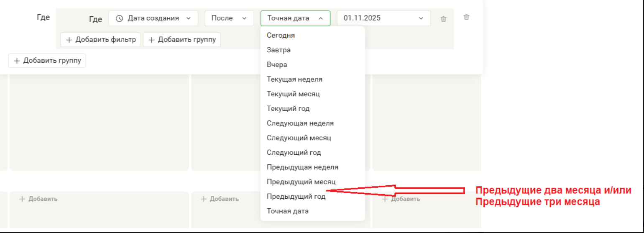Choose the 'Предыдущий месяц' option

coord(301,182)
